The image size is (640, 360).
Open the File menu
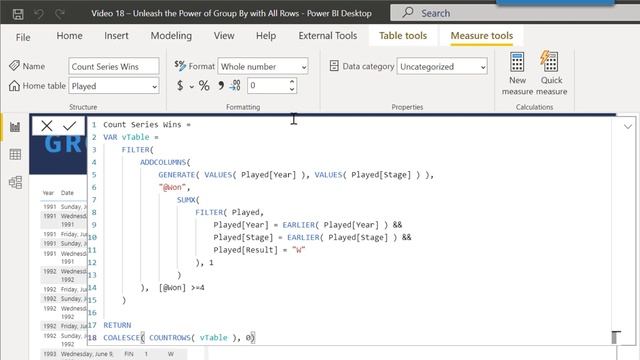point(23,37)
